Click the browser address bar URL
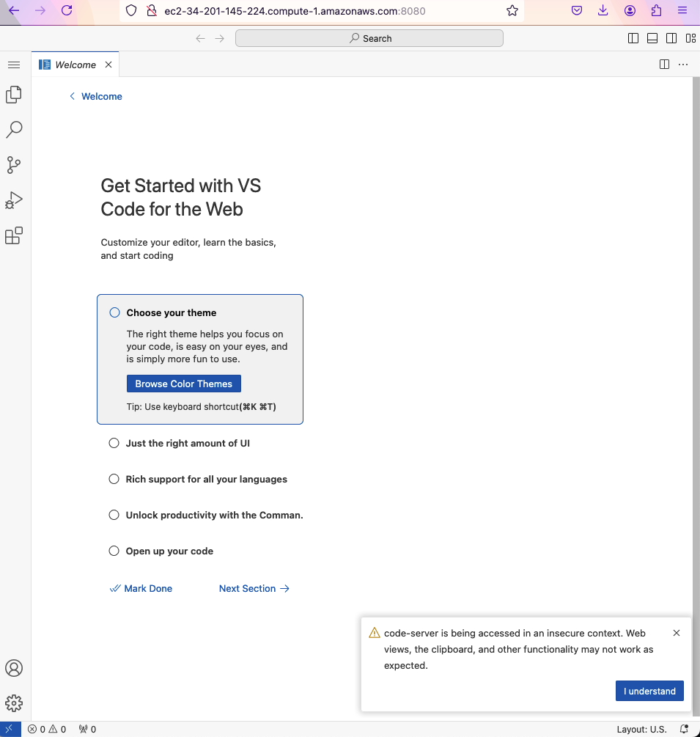700x737 pixels. (295, 11)
